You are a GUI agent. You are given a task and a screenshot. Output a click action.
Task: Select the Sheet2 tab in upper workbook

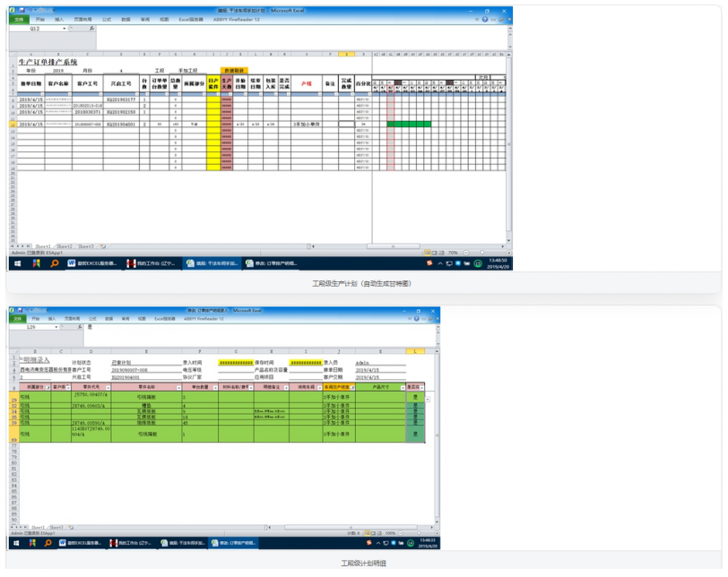[65, 246]
